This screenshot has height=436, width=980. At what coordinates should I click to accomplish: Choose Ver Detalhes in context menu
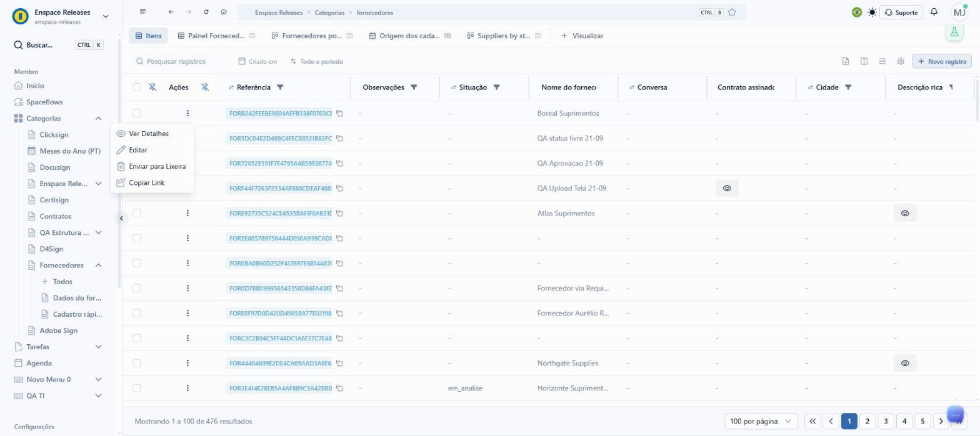coord(152,134)
